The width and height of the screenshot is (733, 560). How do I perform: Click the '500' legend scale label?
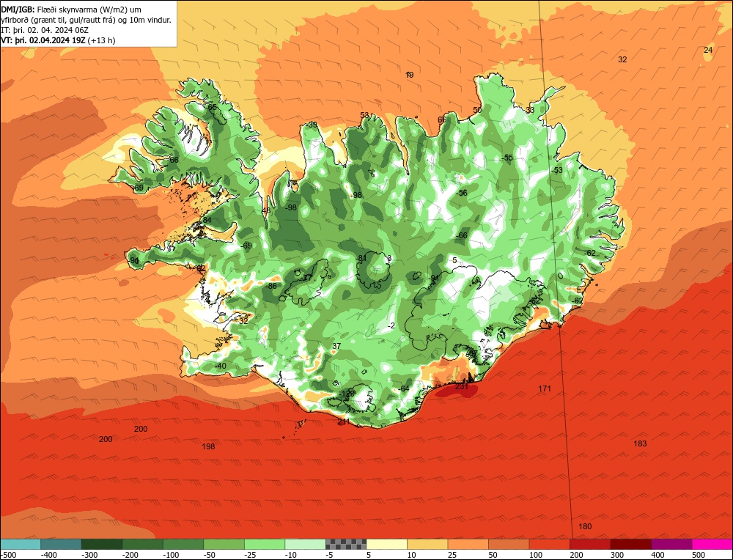point(699,555)
